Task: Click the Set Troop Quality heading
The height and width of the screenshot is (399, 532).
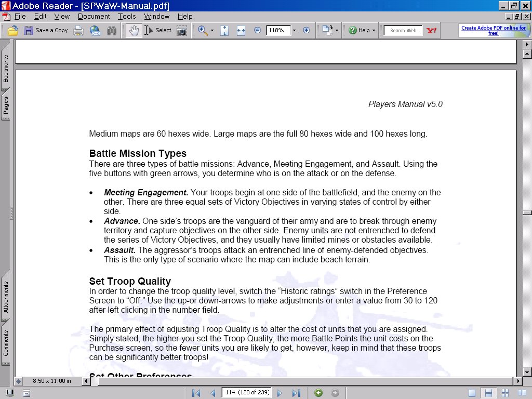Action: click(130, 281)
